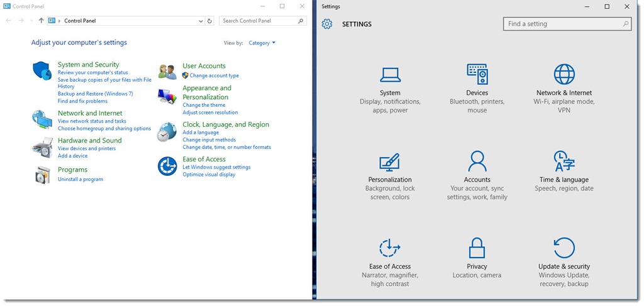Refresh the Control Panel address bar
The height and width of the screenshot is (306, 644).
tap(209, 21)
